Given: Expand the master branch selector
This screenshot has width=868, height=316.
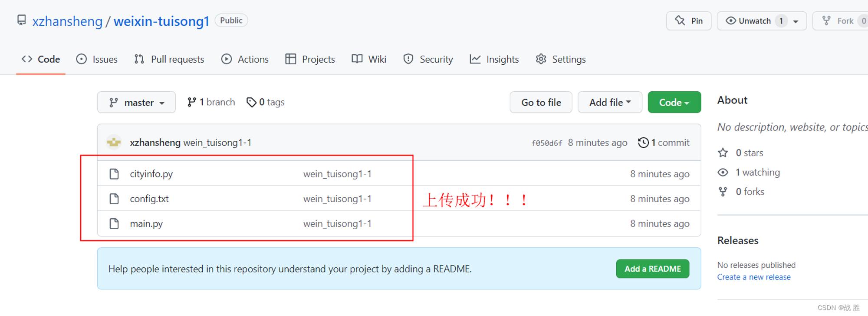Looking at the screenshot, I should click(x=136, y=102).
